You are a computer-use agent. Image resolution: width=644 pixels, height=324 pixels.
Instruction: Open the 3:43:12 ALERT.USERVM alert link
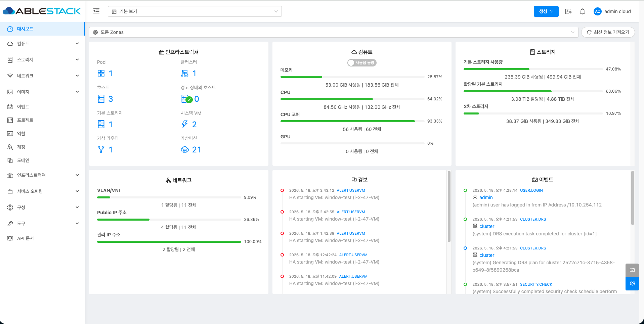click(x=351, y=190)
